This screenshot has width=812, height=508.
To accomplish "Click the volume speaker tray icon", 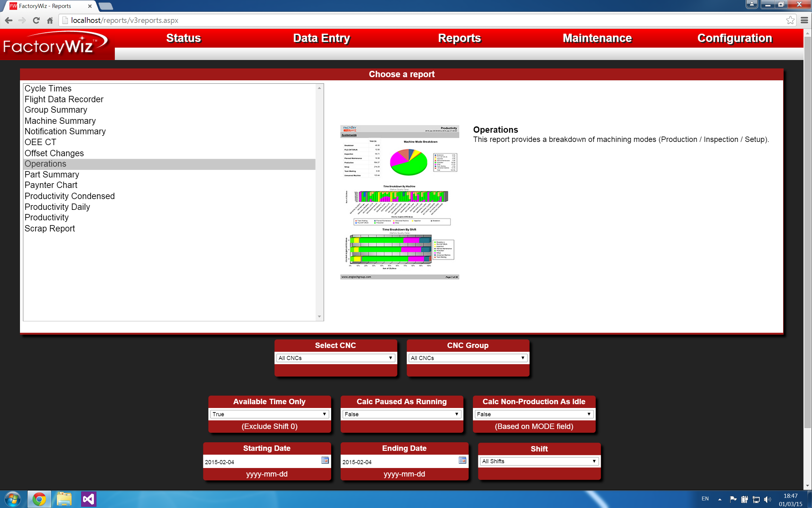I will point(767,499).
